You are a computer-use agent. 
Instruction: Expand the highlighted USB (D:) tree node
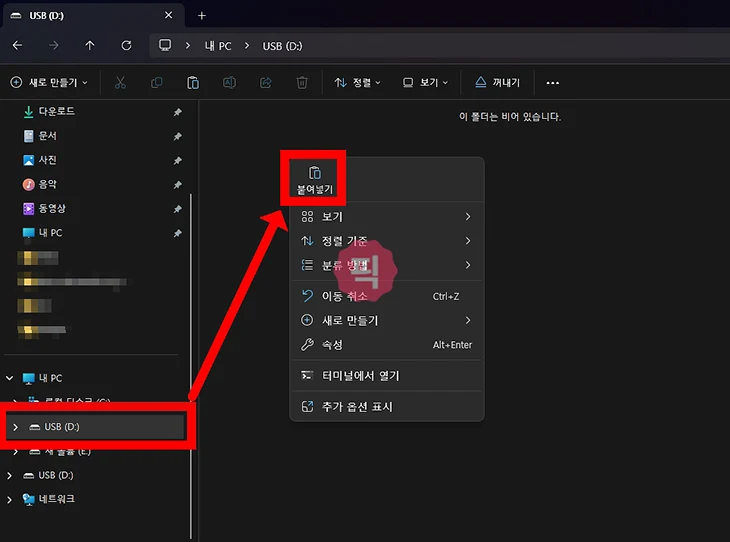[15, 427]
